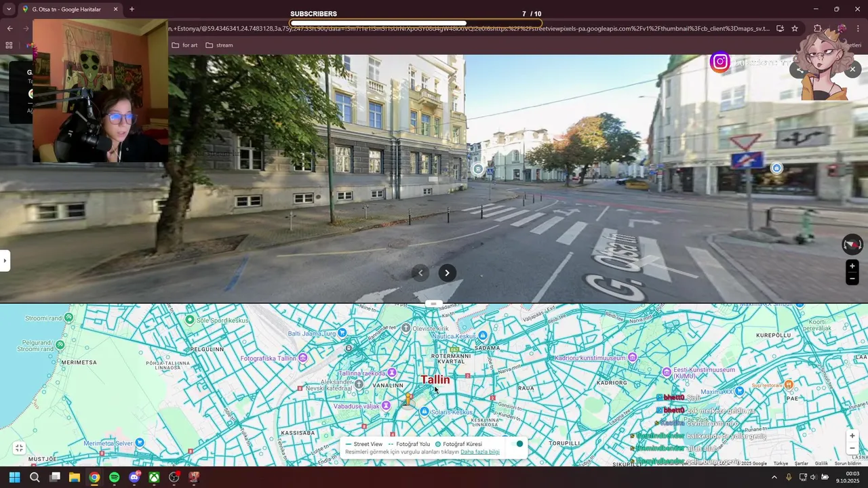This screenshot has width=868, height=488.
Task: Go to the previous Street View photo
Action: pos(420,273)
